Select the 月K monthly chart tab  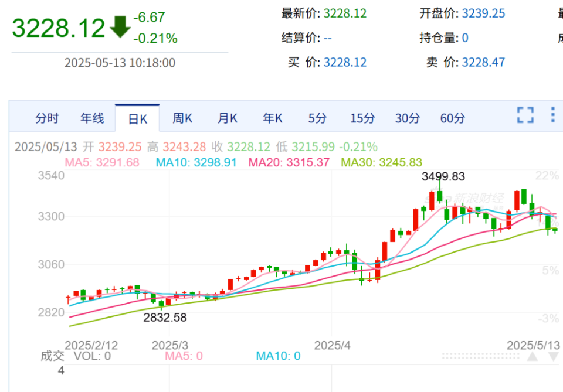pos(227,118)
